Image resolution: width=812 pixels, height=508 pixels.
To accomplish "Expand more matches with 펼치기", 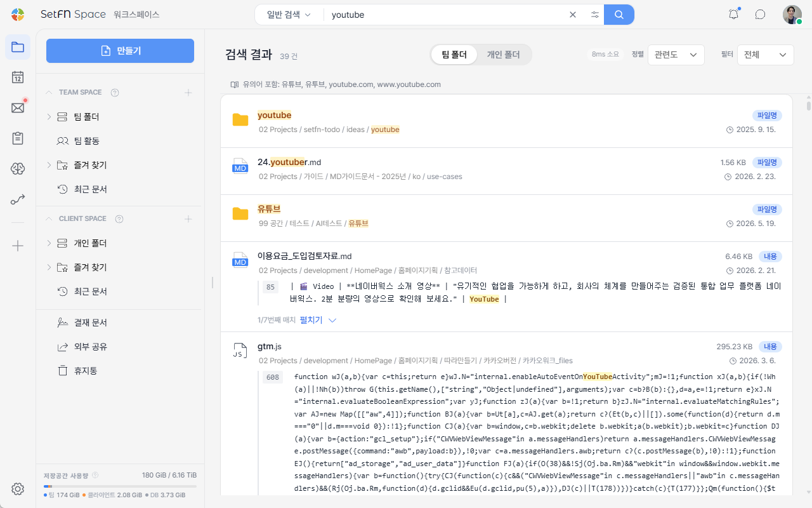I will click(x=318, y=320).
